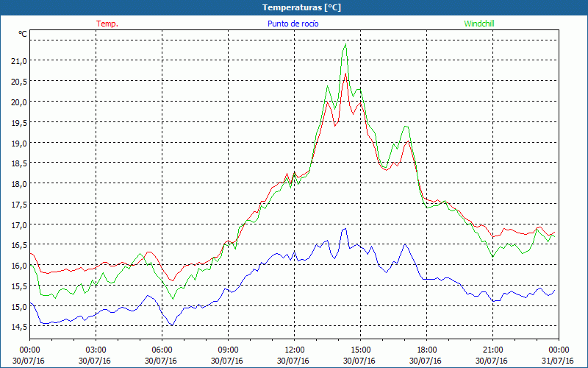Click the 17,0 y-axis value
The image size is (588, 368).
(20, 225)
